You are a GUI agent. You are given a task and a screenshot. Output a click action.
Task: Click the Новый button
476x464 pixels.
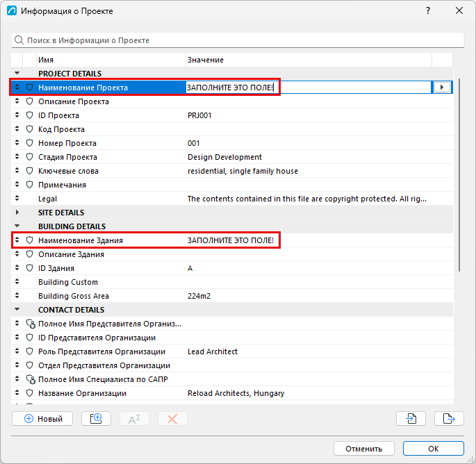tap(42, 419)
